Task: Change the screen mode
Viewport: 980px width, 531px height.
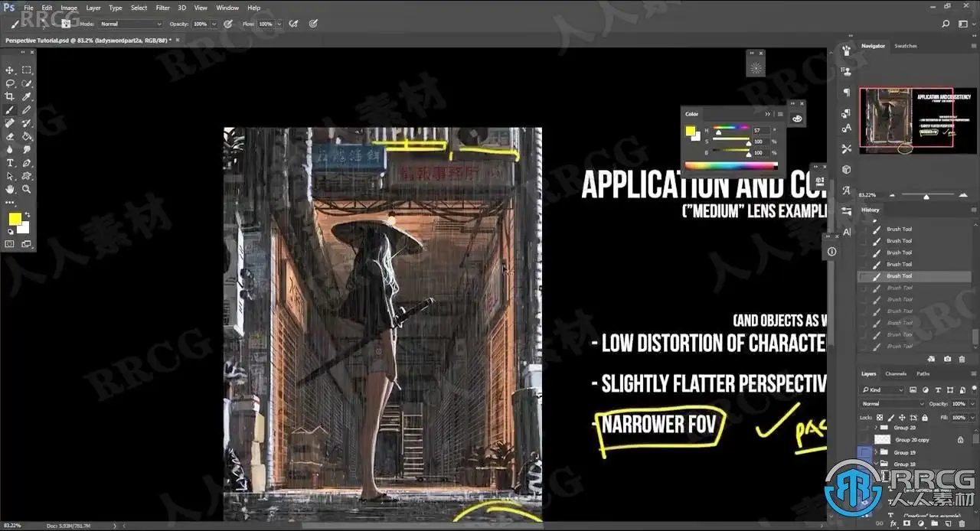Action: coord(27,244)
